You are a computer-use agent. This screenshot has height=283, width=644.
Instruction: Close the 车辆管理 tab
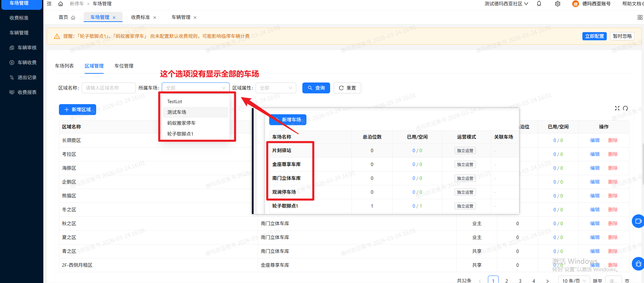point(195,18)
